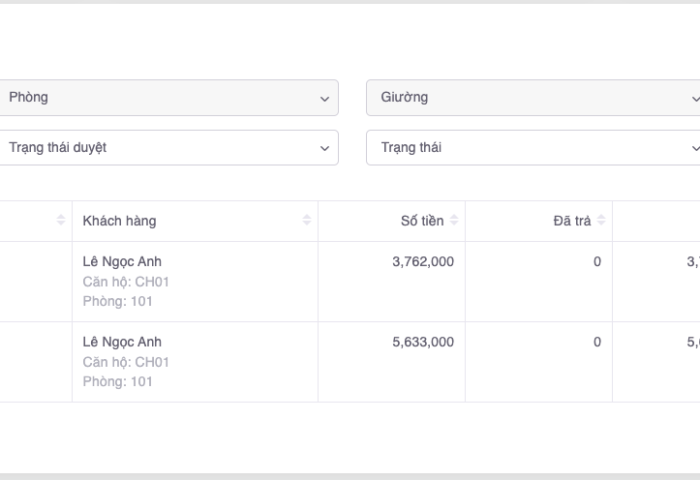Click sort arrows in the column left of Khách hàng
The width and height of the screenshot is (700, 480).
click(61, 220)
